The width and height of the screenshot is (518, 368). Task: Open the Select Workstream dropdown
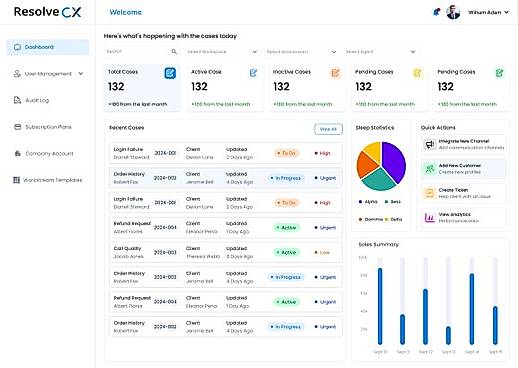click(301, 52)
